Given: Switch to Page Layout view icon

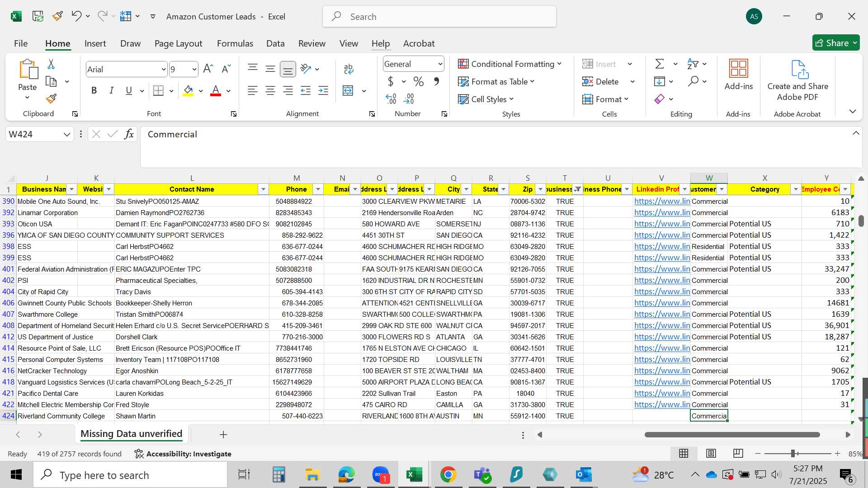Looking at the screenshot, I should [711, 453].
